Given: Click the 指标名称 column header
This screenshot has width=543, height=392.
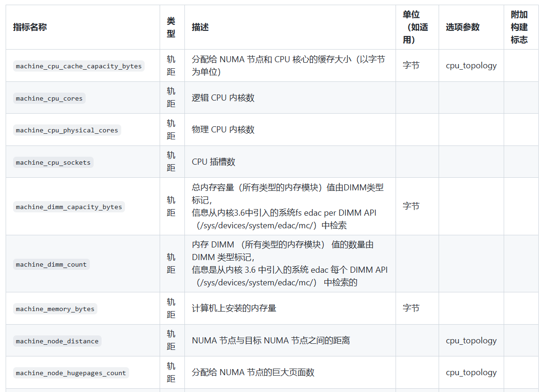Looking at the screenshot, I should (x=30, y=27).
